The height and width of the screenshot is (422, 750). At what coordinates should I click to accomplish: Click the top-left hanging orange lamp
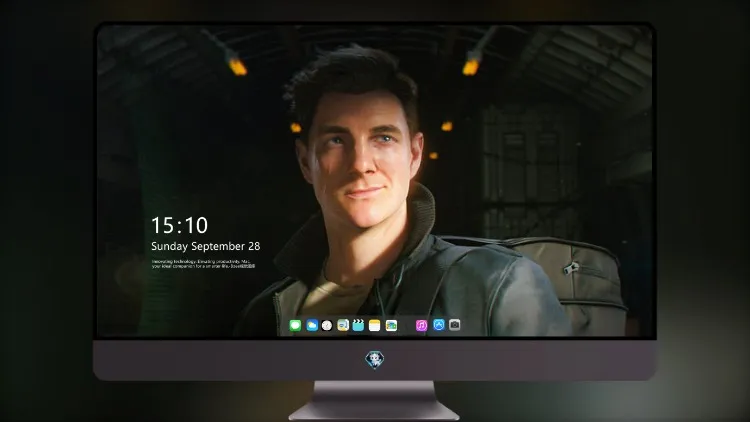[237, 66]
